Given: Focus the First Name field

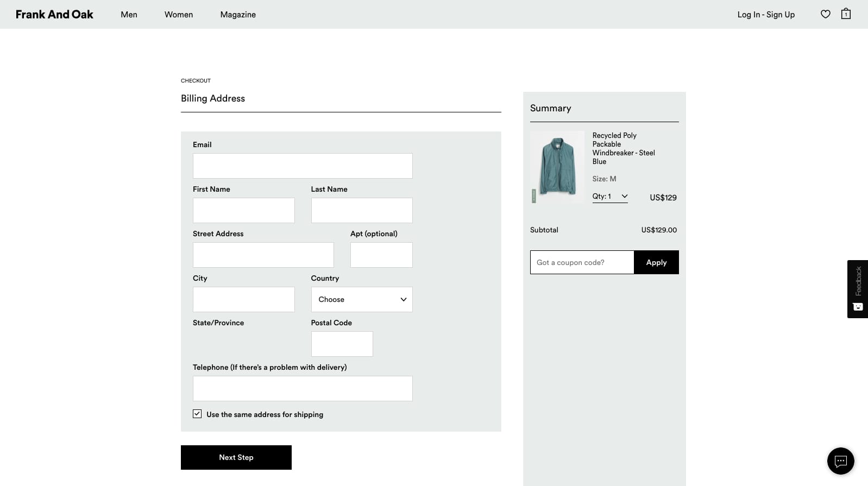Looking at the screenshot, I should click(x=244, y=210).
